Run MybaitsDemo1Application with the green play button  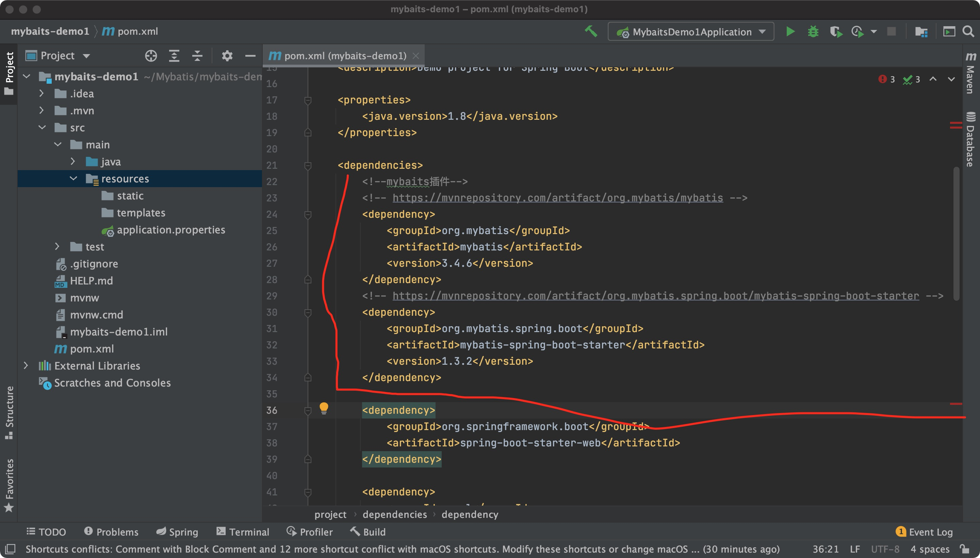[790, 31]
